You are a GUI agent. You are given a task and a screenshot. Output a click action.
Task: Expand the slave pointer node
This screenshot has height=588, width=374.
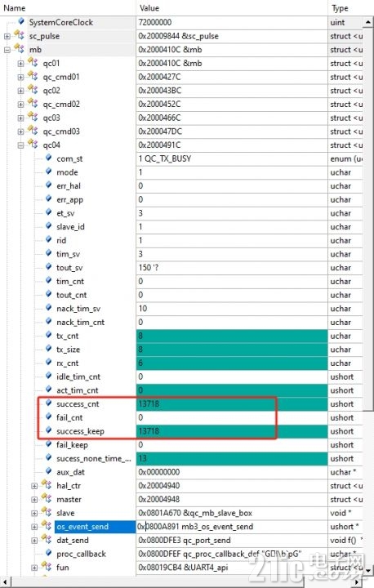[34, 513]
